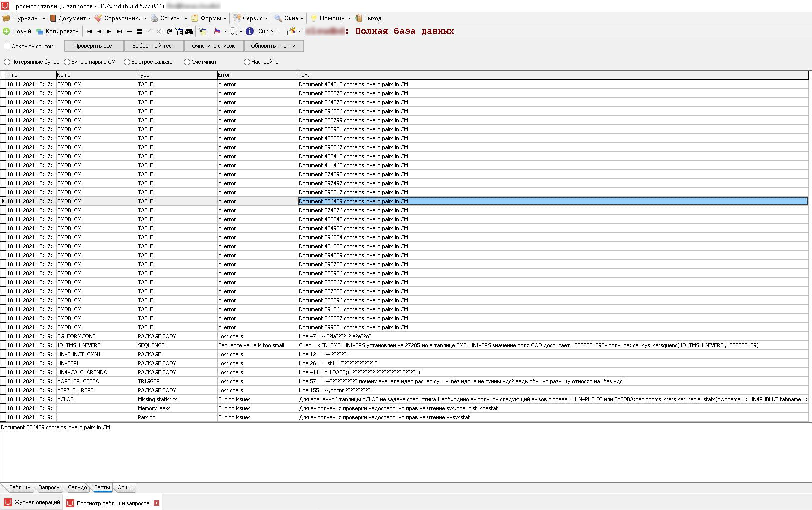Click the Копировать (Copy) toolbar icon
Viewport: 812px width, 510px height.
[x=40, y=31]
